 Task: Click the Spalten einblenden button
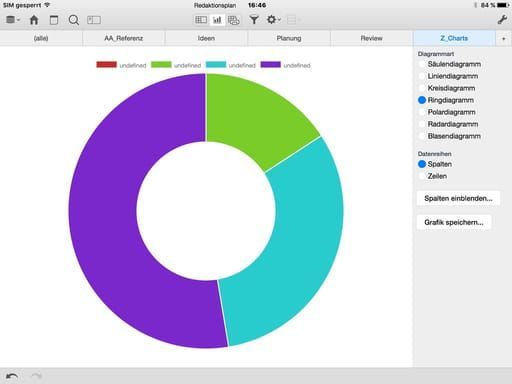point(458,198)
